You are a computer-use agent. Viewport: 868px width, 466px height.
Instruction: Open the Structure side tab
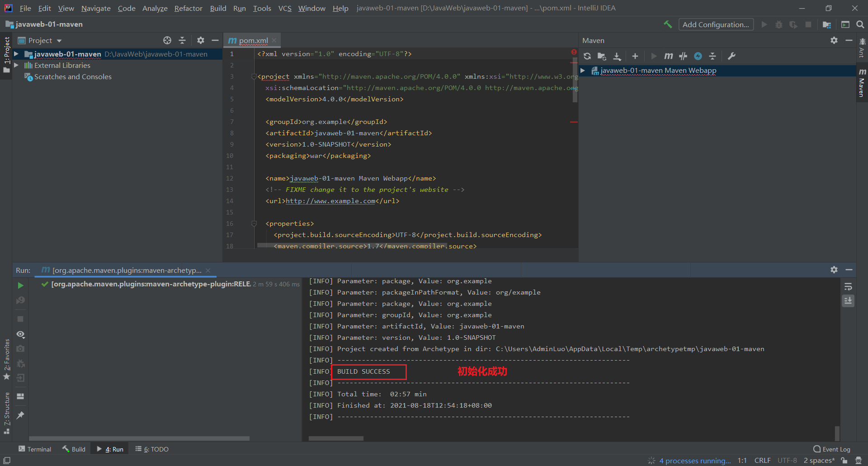pos(6,413)
